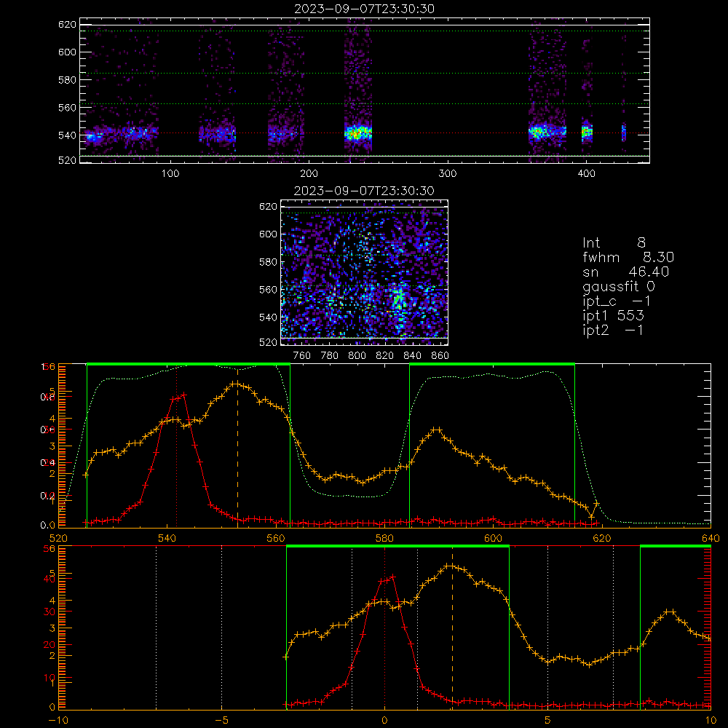
Task: Click the rightmost '10' x-axis label of bottom plot
Action: point(711,721)
